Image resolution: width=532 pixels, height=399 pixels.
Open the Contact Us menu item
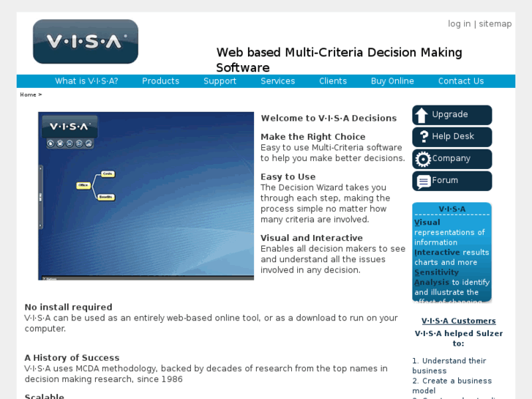pos(461,81)
